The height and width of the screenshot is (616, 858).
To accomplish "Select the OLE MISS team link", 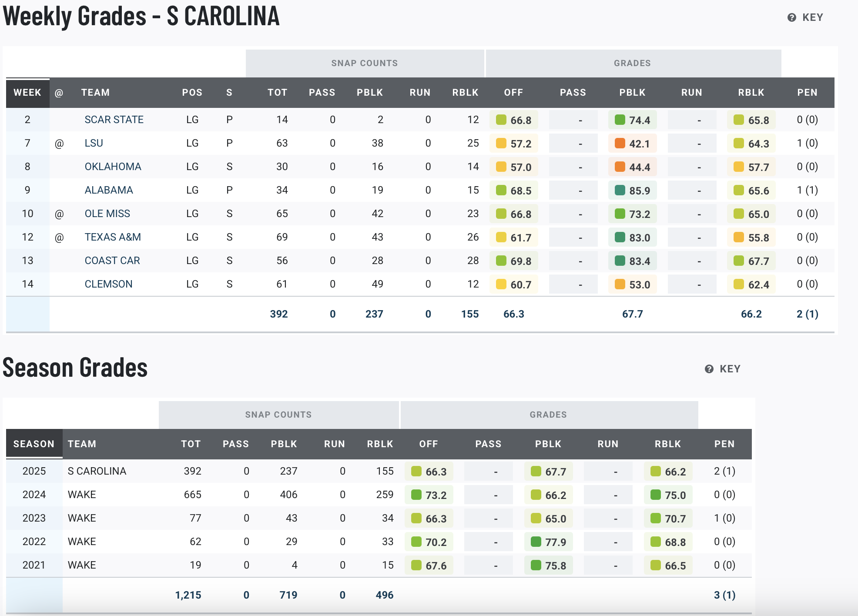I will pos(107,214).
